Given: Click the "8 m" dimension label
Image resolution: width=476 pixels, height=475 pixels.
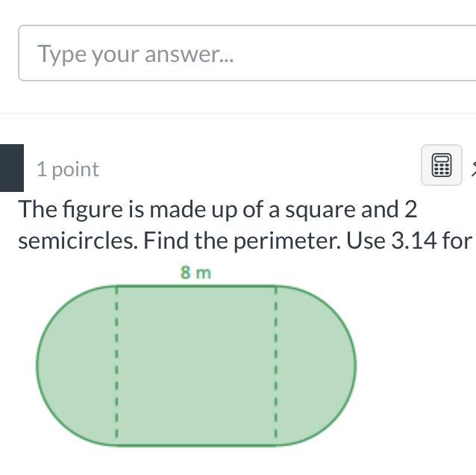Looking at the screenshot, I should 195,273.
